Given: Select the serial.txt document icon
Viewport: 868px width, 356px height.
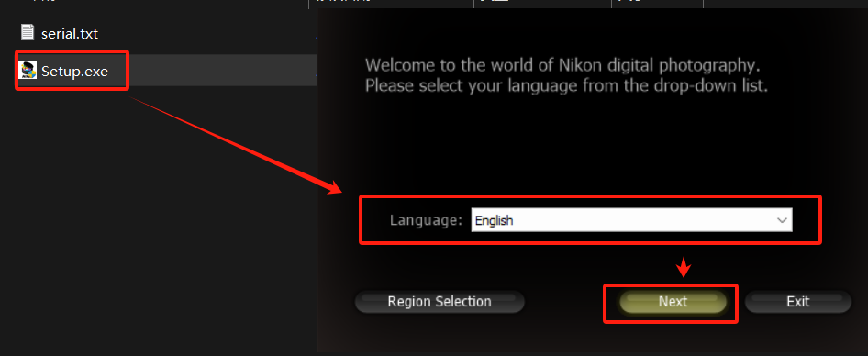Looking at the screenshot, I should point(28,32).
